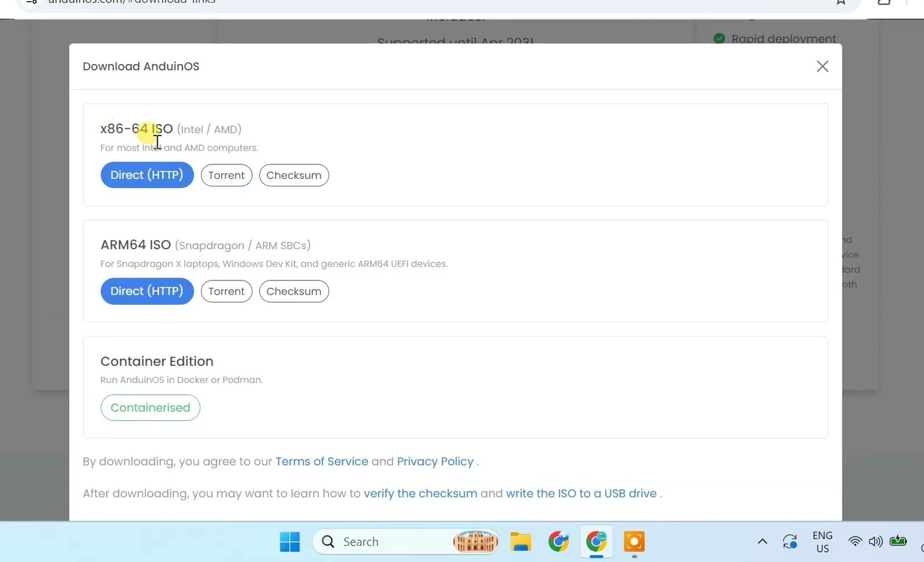Open the Terms of Service link

point(322,462)
